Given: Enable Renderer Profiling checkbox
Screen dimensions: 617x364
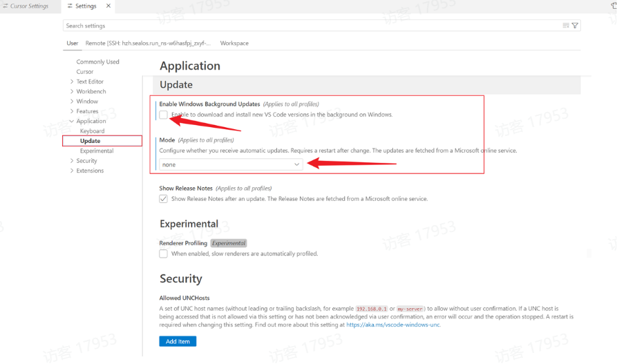Looking at the screenshot, I should [x=163, y=253].
